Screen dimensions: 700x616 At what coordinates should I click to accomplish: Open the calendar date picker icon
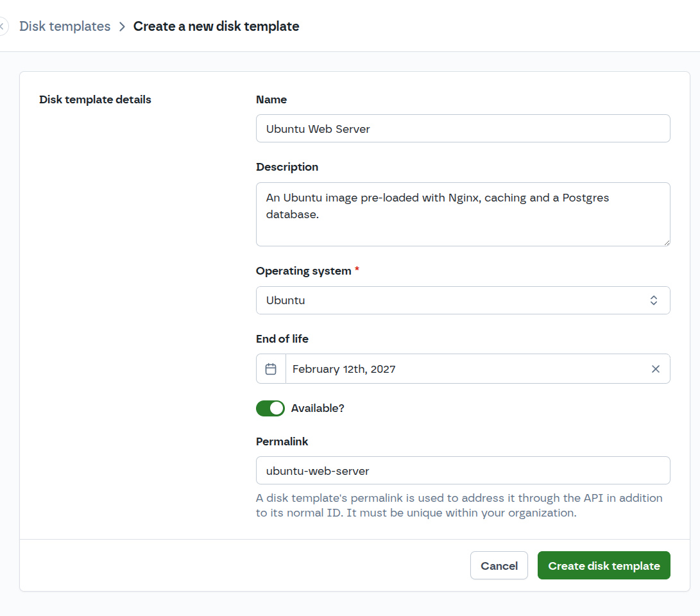(270, 368)
